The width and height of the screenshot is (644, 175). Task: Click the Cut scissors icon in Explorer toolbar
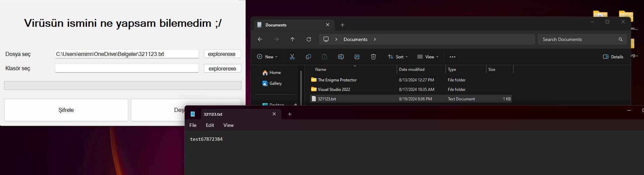point(292,57)
